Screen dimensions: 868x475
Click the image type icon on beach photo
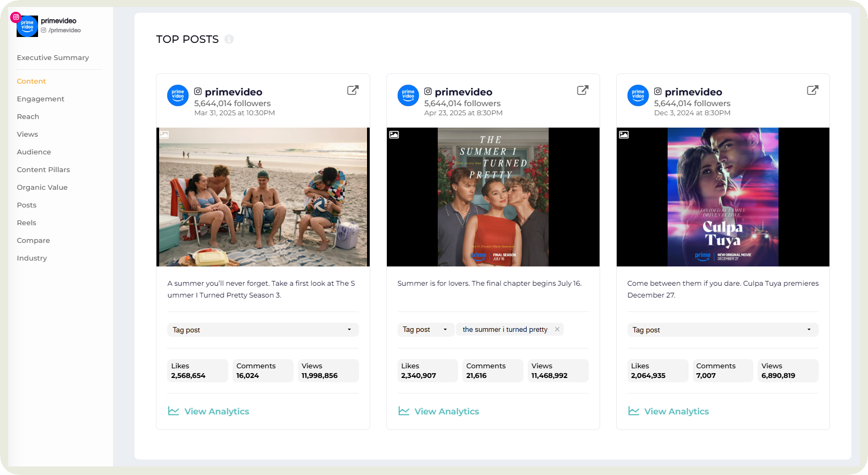point(164,135)
